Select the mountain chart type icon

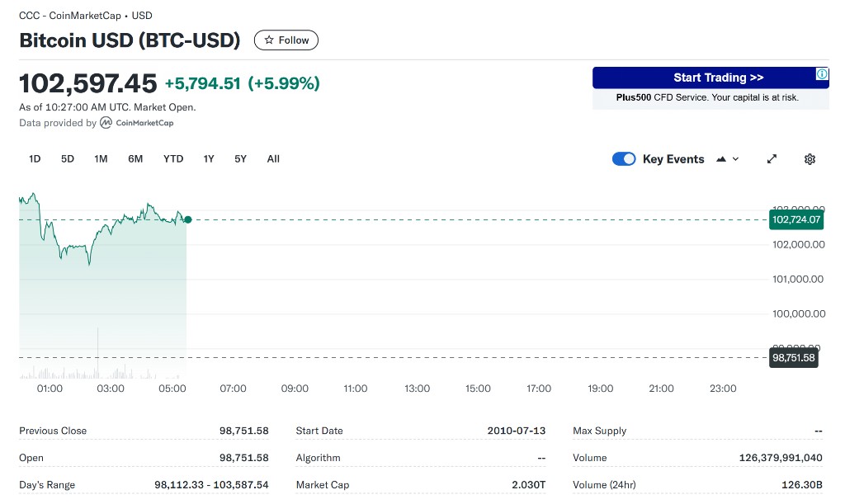pos(721,159)
